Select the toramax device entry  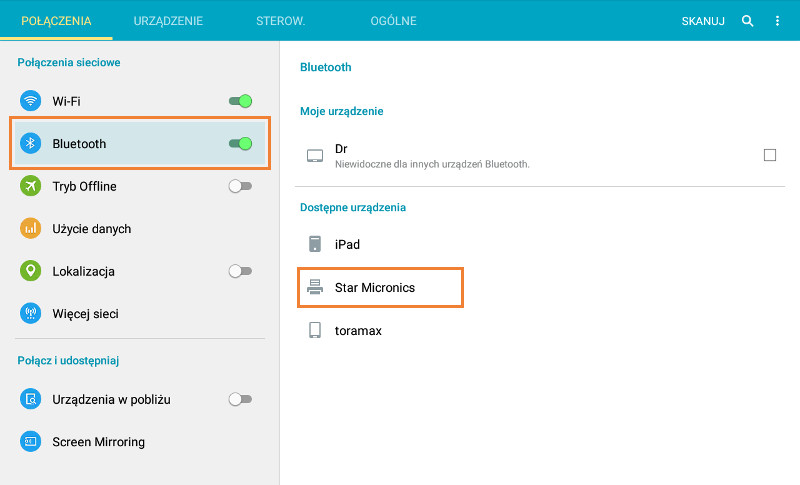pos(358,330)
